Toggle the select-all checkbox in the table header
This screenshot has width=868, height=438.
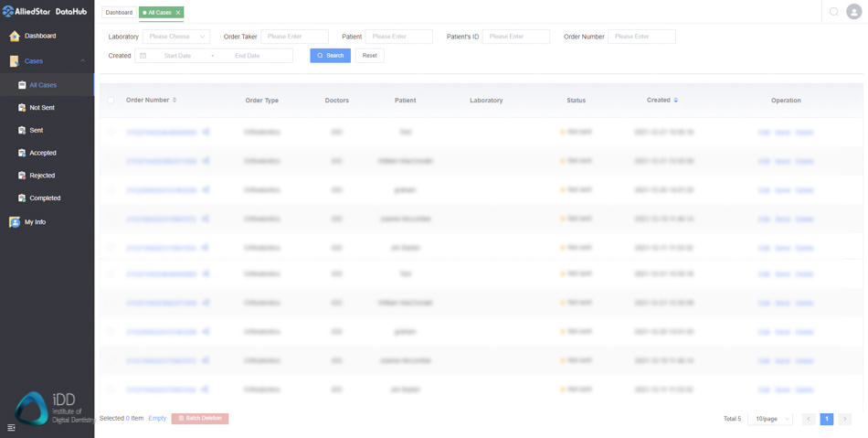[x=111, y=101]
